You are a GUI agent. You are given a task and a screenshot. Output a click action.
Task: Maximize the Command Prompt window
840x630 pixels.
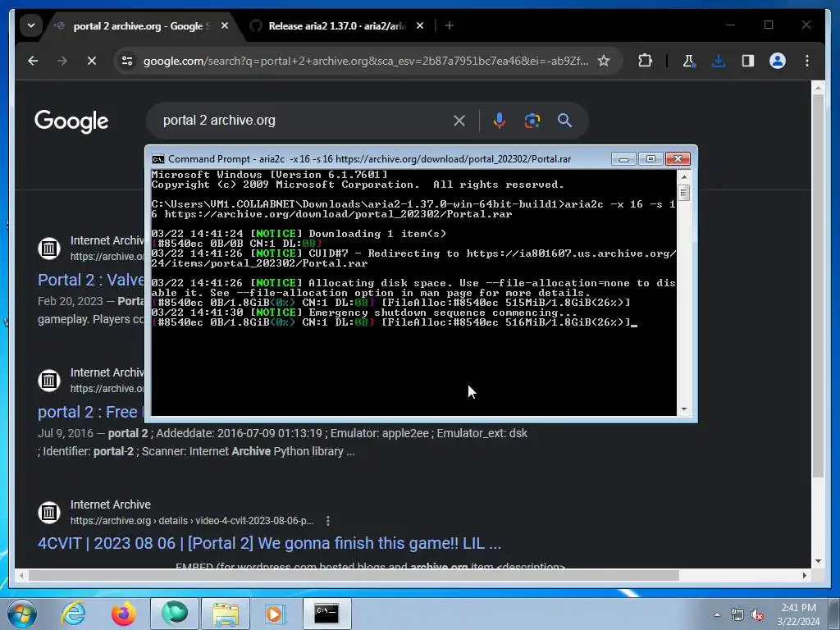651,159
